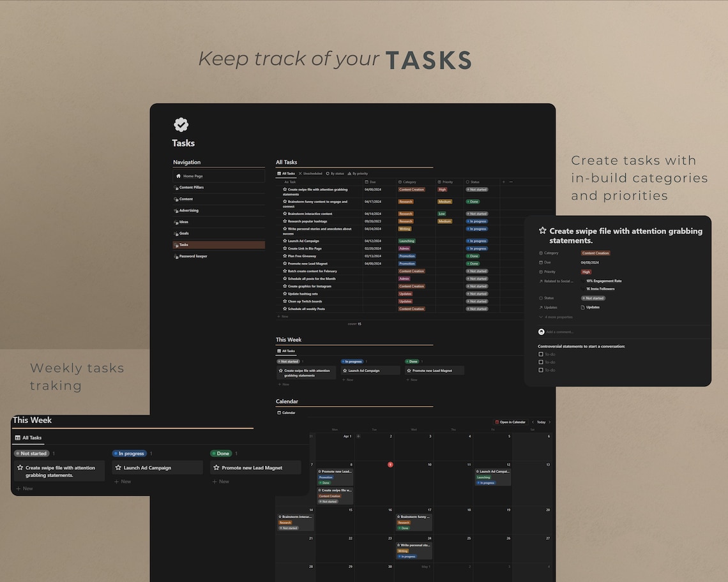
Task: Click the Add a comment field
Action: pos(560,332)
